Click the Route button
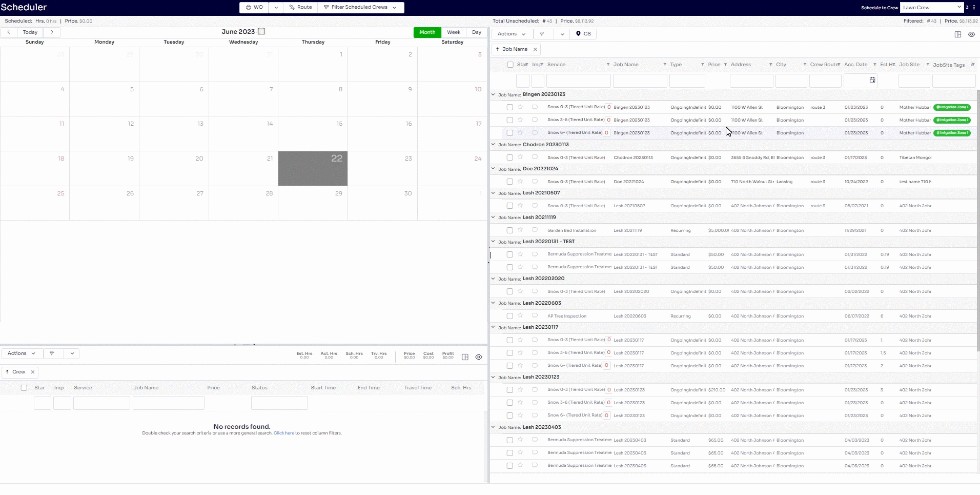Screen dimensions: 980x495 click(301, 7)
